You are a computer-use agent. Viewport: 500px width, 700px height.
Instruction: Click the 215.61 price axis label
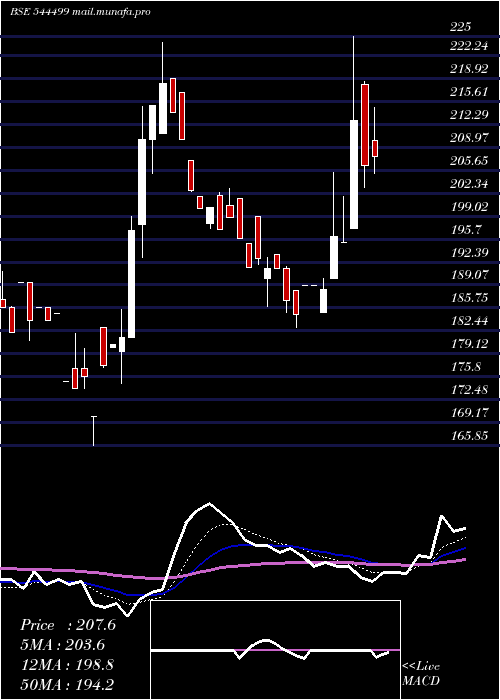click(x=468, y=92)
